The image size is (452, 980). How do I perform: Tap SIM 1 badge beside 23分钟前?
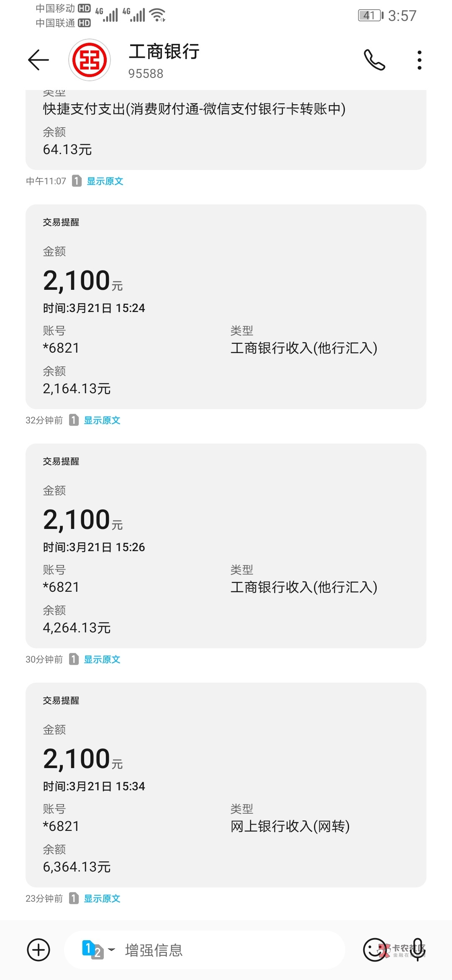pyautogui.click(x=74, y=898)
